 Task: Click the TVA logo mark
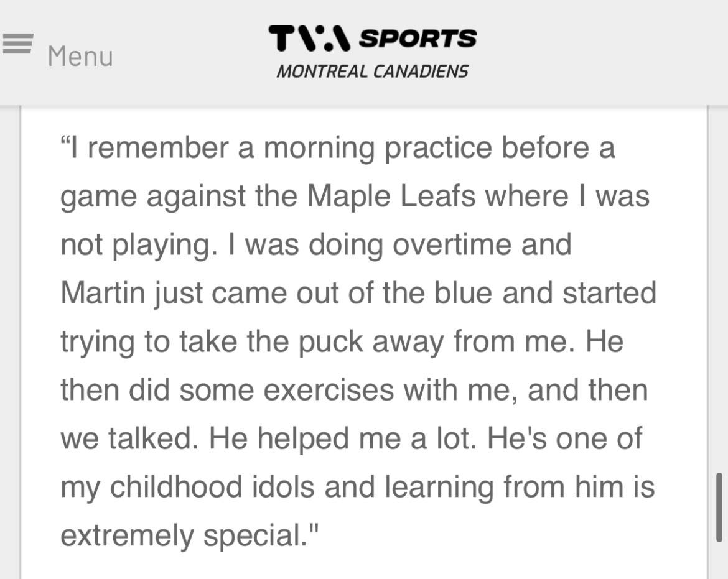(x=309, y=39)
